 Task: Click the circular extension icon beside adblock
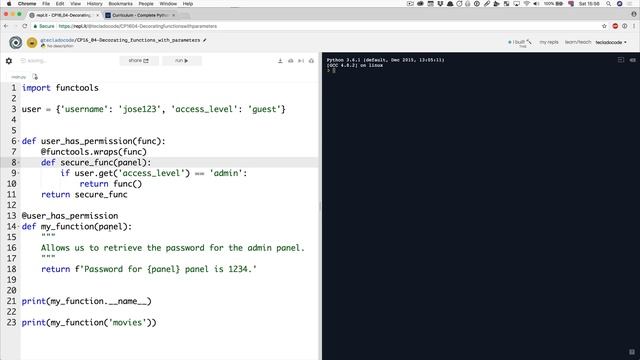coord(624,26)
